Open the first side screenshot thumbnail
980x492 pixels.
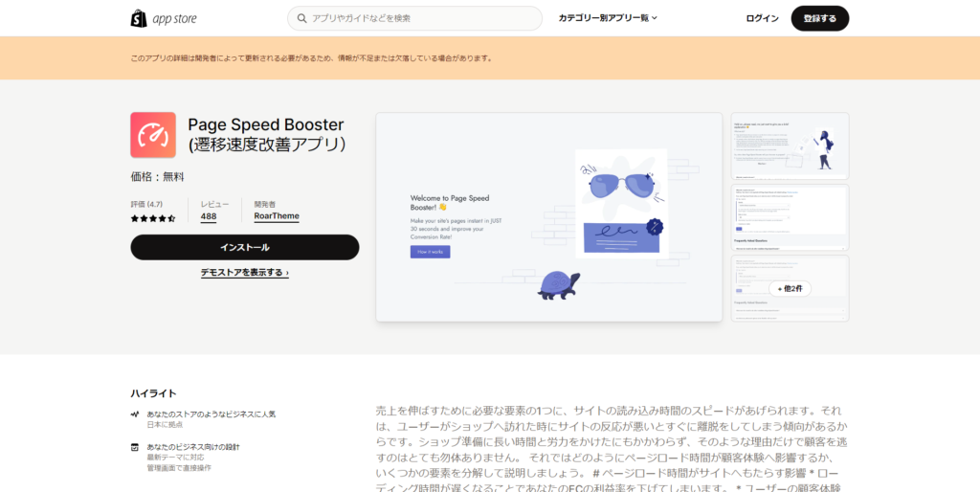[790, 146]
